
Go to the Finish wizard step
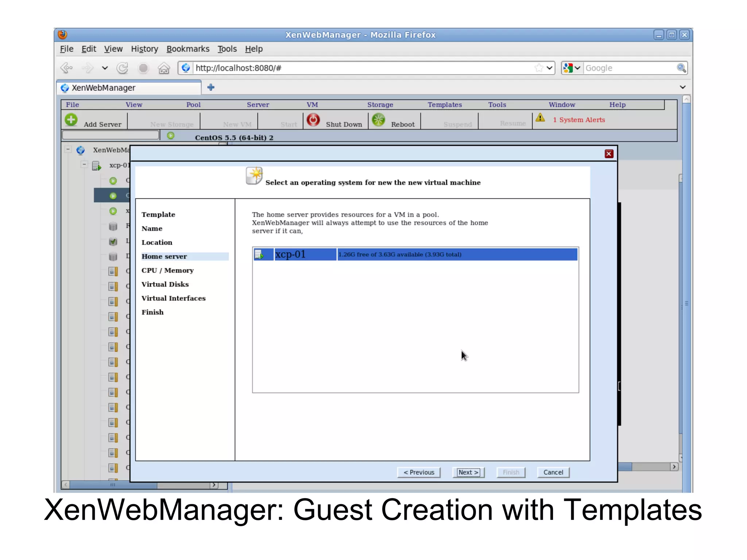pyautogui.click(x=152, y=312)
